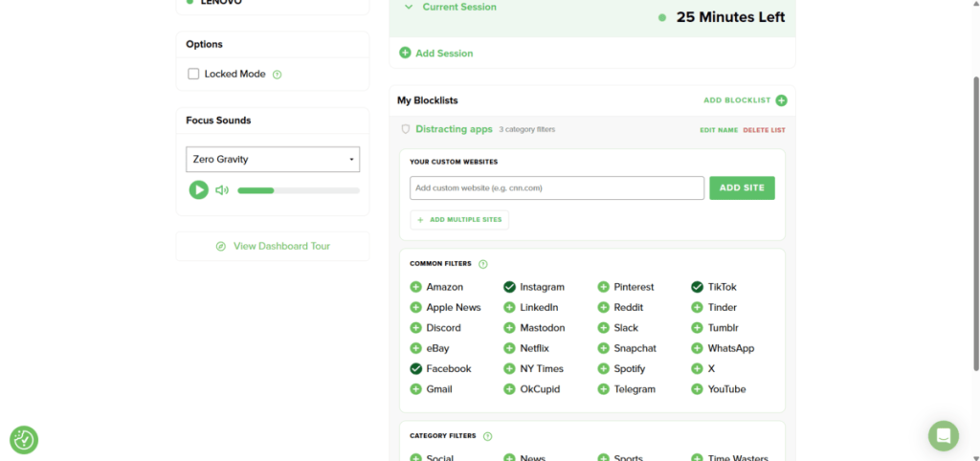
Task: Click the plus icon beside X
Action: [697, 368]
